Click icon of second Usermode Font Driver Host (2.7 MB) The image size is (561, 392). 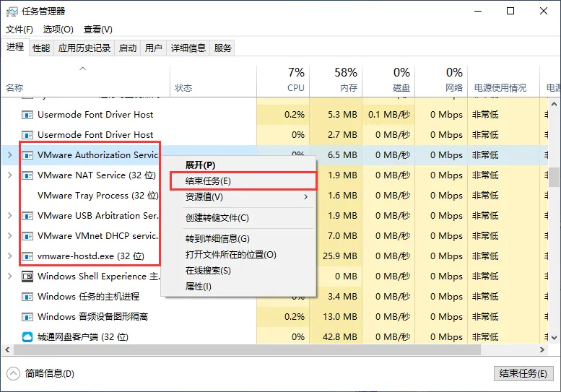(27, 135)
